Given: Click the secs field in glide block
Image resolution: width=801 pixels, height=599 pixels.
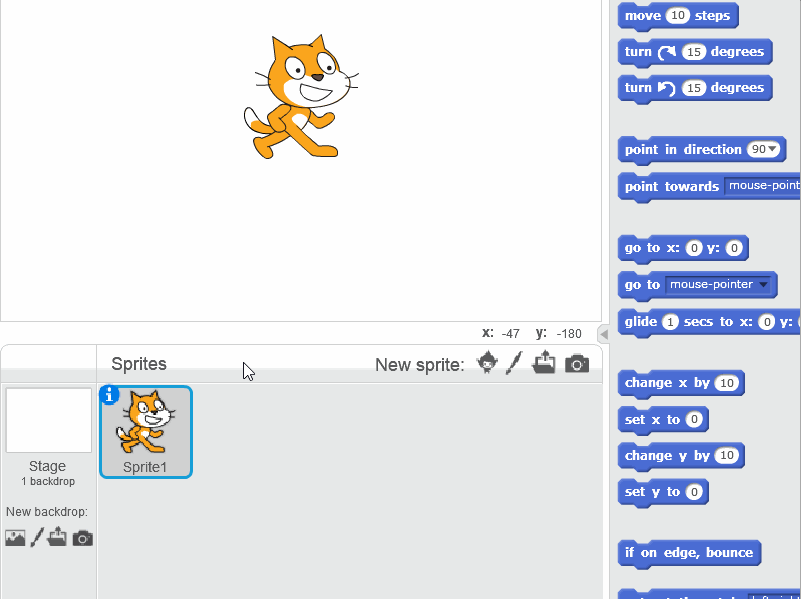Looking at the screenshot, I should coord(670,322).
